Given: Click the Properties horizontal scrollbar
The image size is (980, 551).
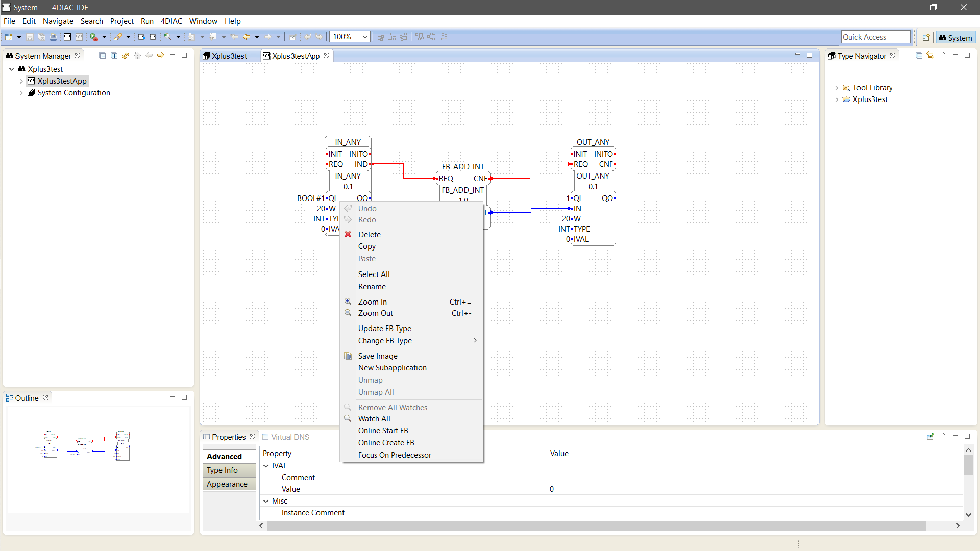Looking at the screenshot, I should pyautogui.click(x=596, y=526).
